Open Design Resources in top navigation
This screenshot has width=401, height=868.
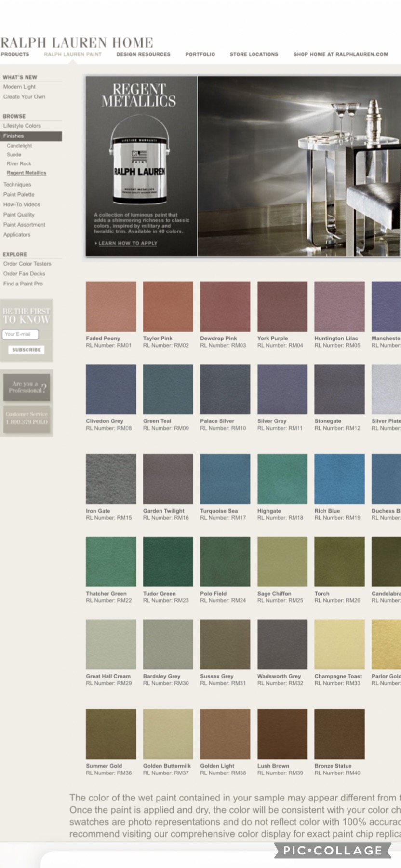(143, 54)
